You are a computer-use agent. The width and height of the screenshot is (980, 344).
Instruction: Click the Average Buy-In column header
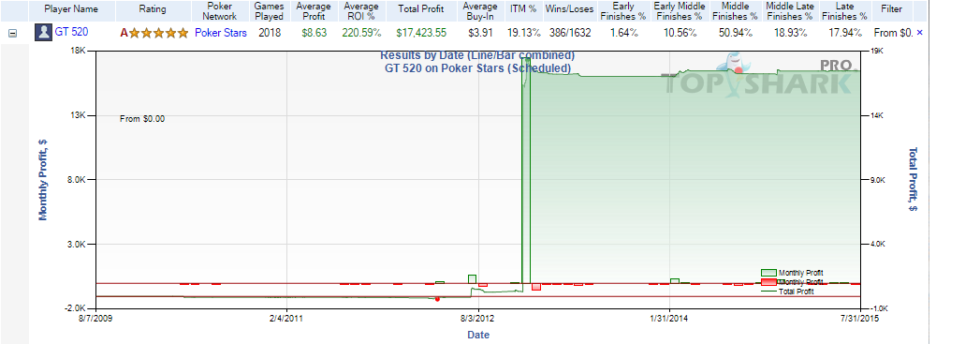[x=480, y=11]
